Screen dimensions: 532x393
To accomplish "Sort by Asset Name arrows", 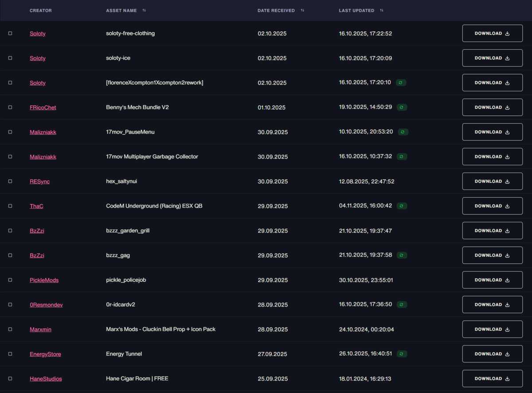I will pyautogui.click(x=144, y=11).
